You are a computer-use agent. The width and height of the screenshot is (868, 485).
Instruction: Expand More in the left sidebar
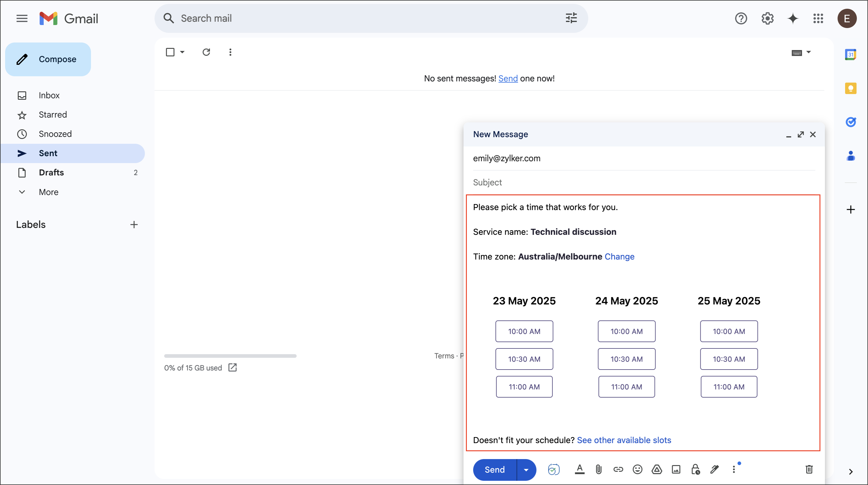tap(49, 192)
